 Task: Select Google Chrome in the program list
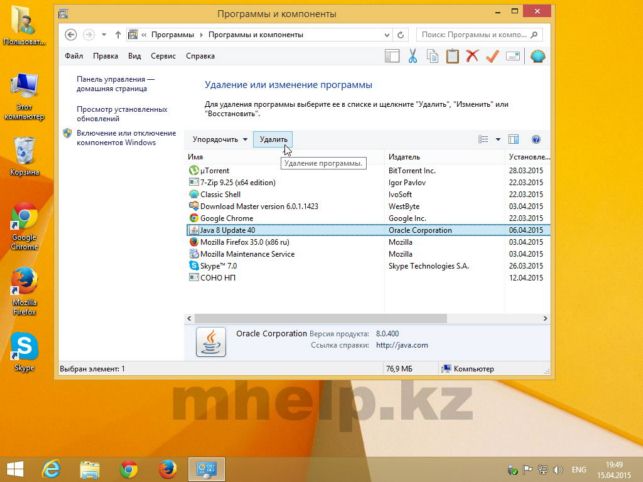coord(368,218)
